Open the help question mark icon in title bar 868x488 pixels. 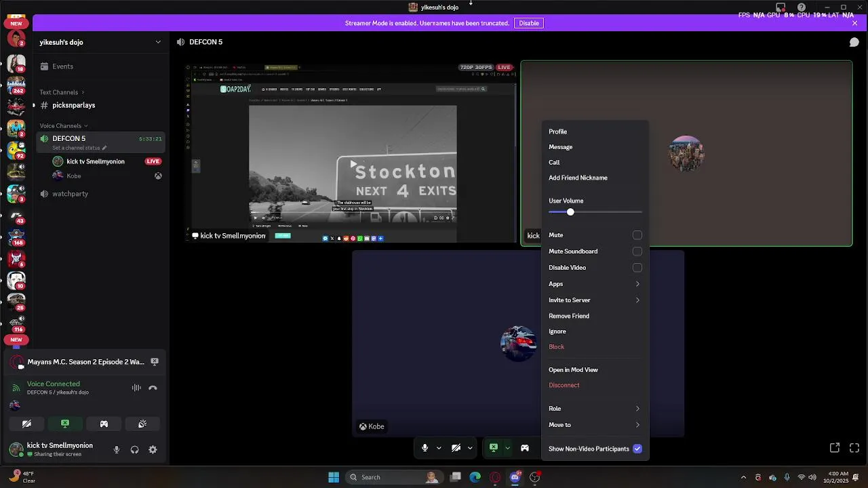(802, 7)
